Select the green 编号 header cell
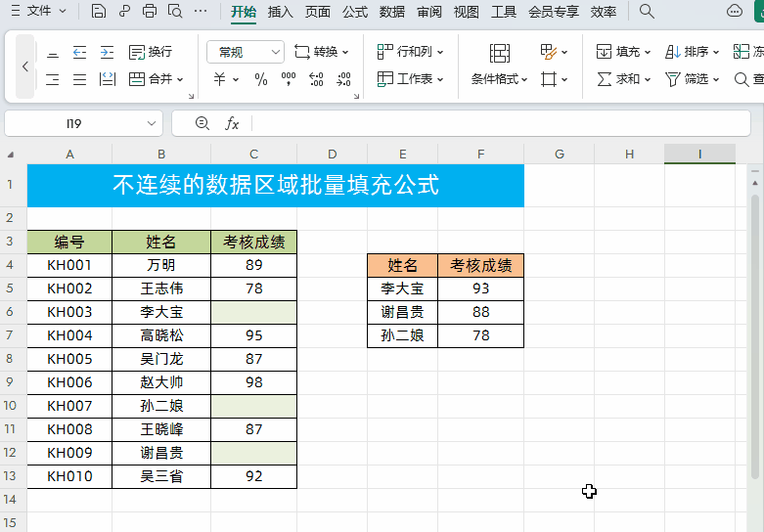This screenshot has height=532, width=764. click(x=69, y=242)
